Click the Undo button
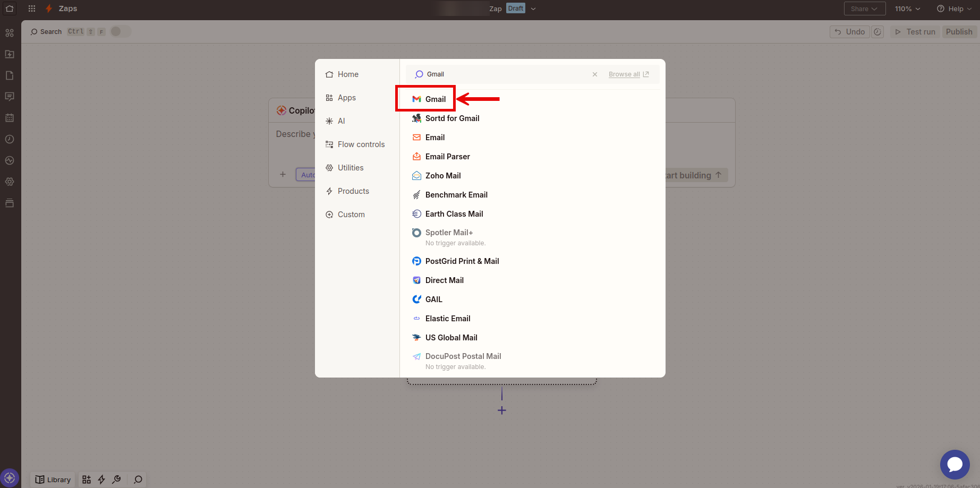 point(850,32)
